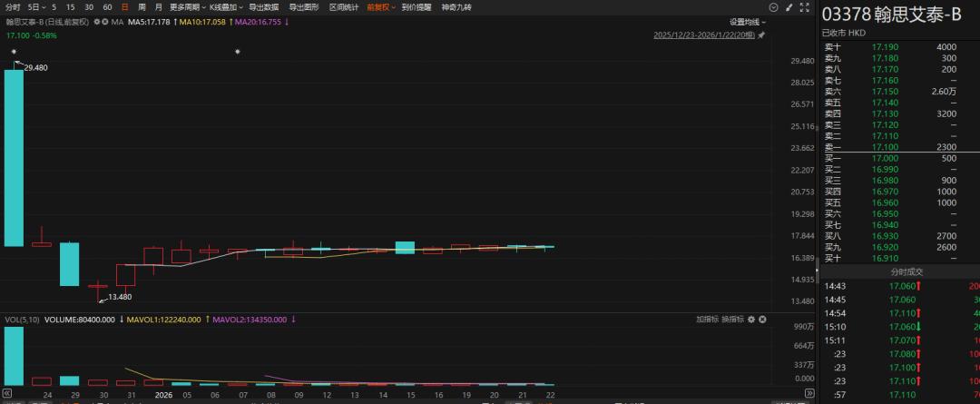Click VOLUME:80400.000 legend text

79,319
